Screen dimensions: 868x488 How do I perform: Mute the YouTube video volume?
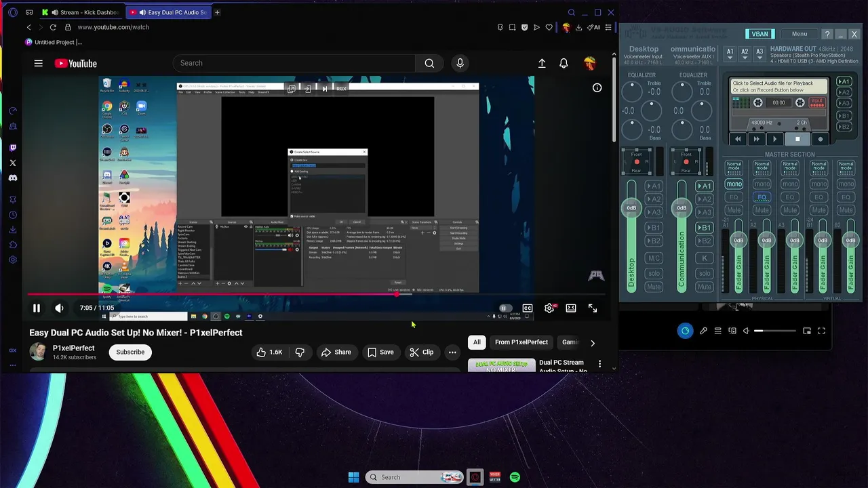[x=59, y=308]
